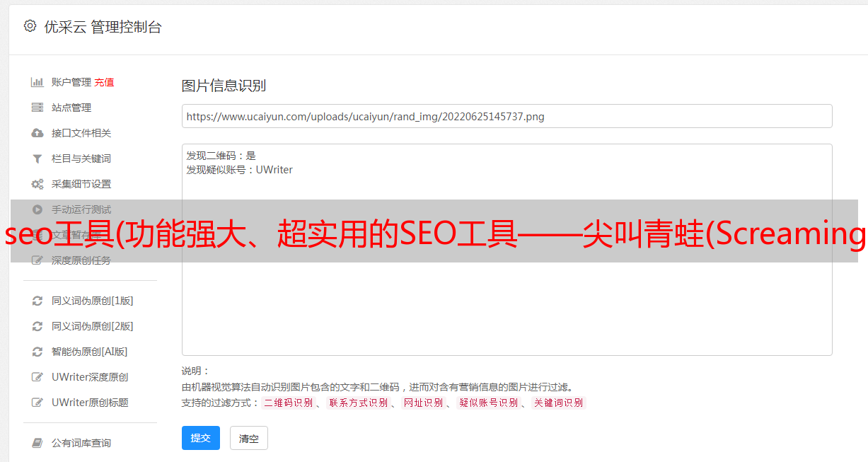This screenshot has width=868, height=462.
Task: Click the bar chart icon for 账户管理
Action: (37, 82)
